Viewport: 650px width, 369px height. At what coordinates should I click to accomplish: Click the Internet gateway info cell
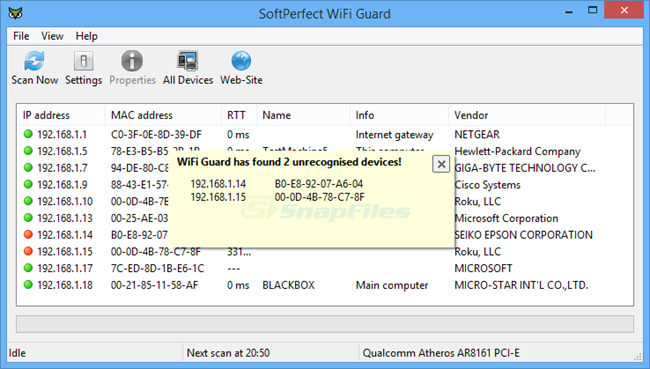394,135
